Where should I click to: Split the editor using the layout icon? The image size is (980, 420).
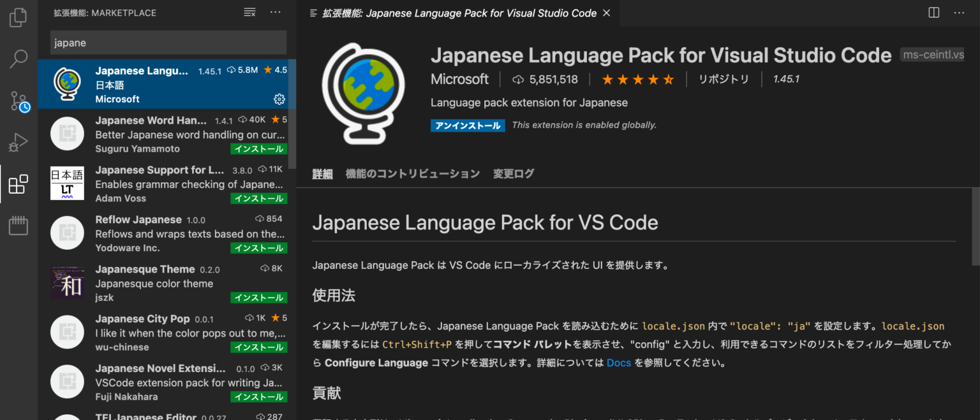[x=933, y=12]
